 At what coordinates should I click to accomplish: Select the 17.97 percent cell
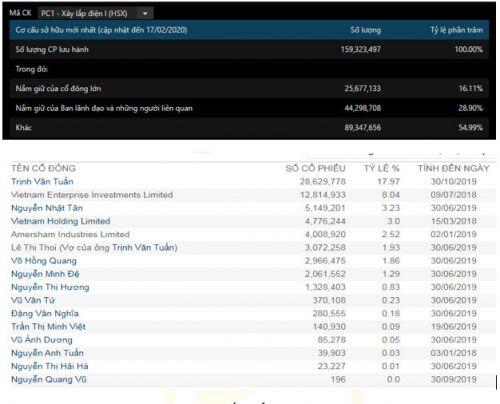click(388, 181)
